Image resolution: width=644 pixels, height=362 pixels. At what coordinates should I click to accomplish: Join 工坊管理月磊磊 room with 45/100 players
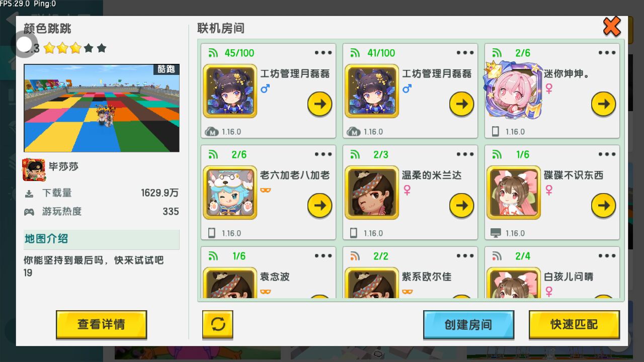pyautogui.click(x=320, y=104)
